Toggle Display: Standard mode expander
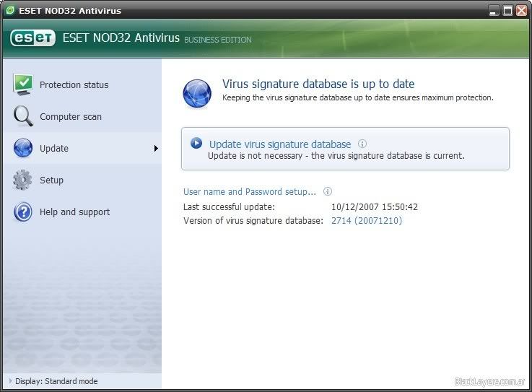This screenshot has width=532, height=392. click(11, 380)
